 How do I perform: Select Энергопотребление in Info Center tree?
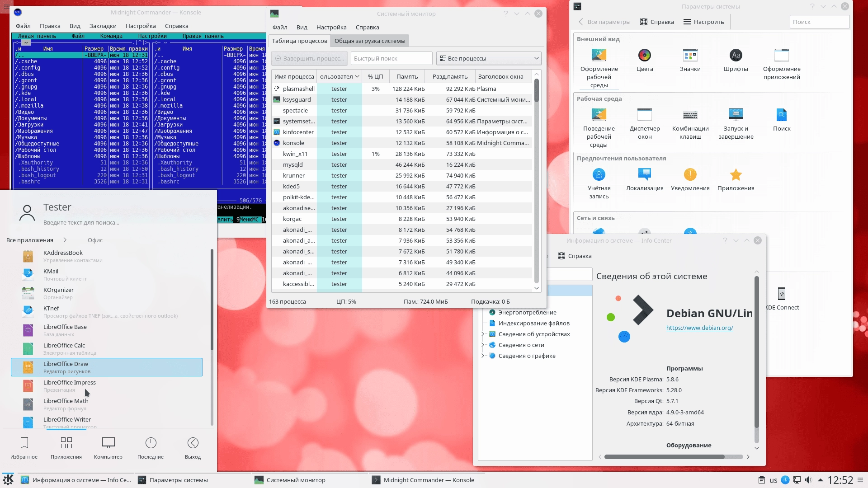pyautogui.click(x=527, y=313)
